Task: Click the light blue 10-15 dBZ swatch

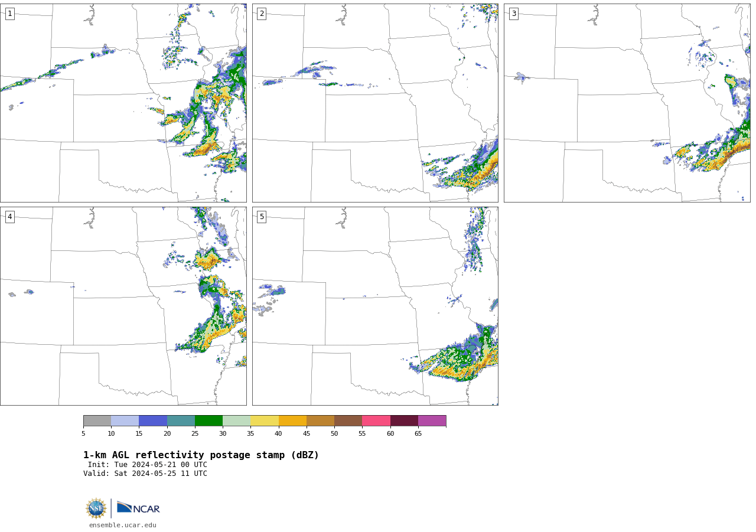Action: [125, 421]
